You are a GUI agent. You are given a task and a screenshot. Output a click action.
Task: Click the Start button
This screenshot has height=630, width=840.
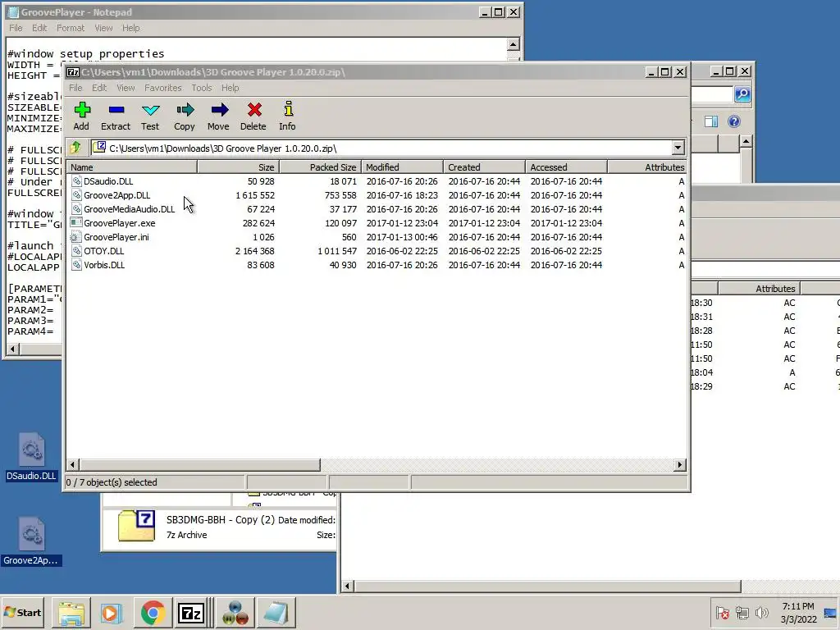click(23, 612)
